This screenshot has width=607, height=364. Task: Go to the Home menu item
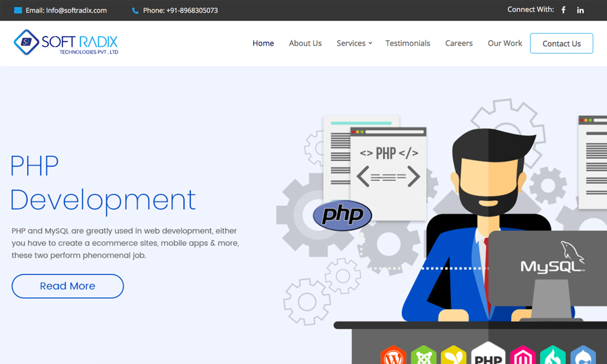[x=263, y=43]
